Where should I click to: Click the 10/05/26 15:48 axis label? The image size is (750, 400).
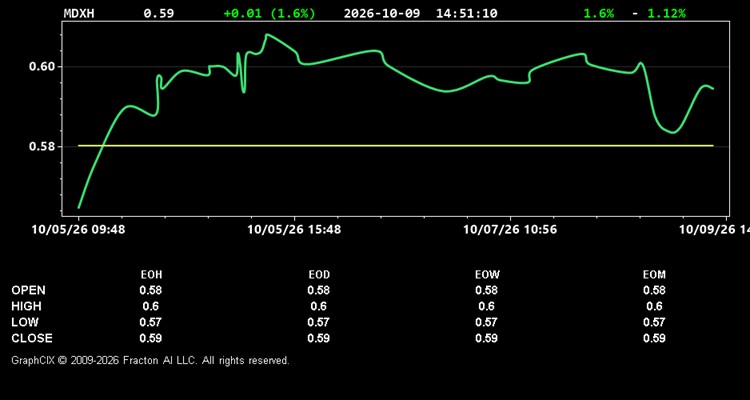pyautogui.click(x=294, y=230)
